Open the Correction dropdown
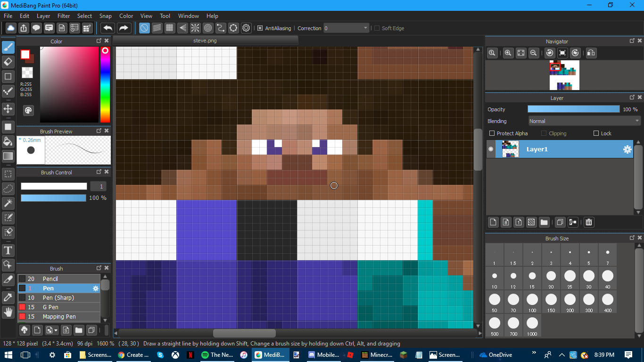This screenshot has width=644, height=362. pos(346,28)
